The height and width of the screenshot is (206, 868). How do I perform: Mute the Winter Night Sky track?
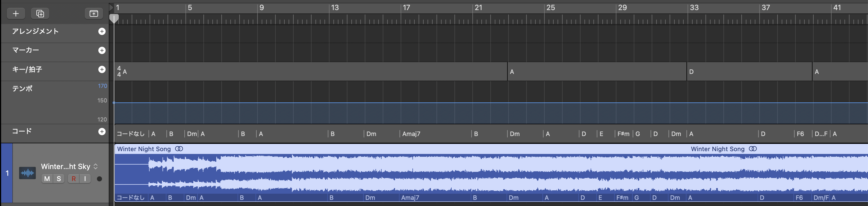point(47,179)
